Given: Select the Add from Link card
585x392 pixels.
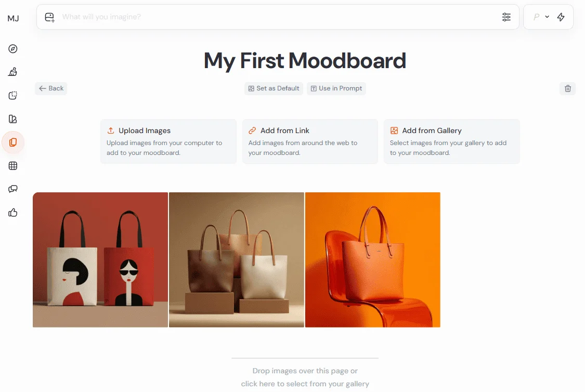Looking at the screenshot, I should pyautogui.click(x=310, y=141).
